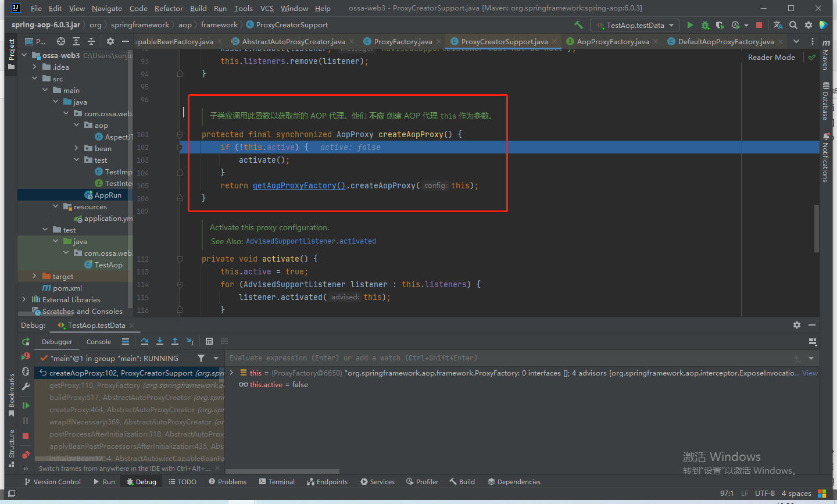Click View link for this variable
837x504 pixels.
(810, 373)
